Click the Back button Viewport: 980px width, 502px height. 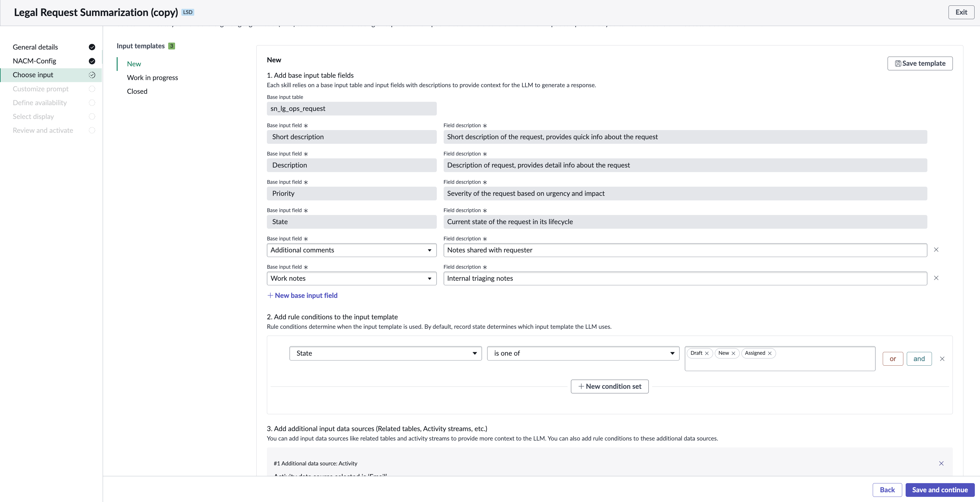pyautogui.click(x=887, y=490)
